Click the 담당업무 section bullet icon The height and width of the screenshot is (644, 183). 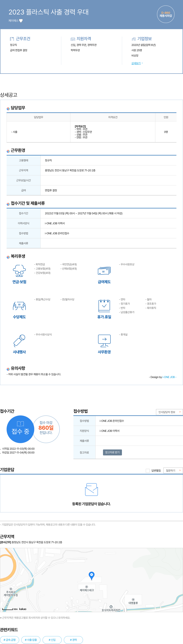click(x=8, y=108)
